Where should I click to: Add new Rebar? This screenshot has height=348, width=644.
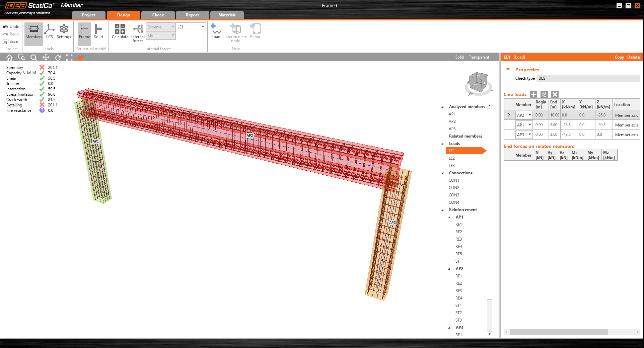click(x=255, y=32)
